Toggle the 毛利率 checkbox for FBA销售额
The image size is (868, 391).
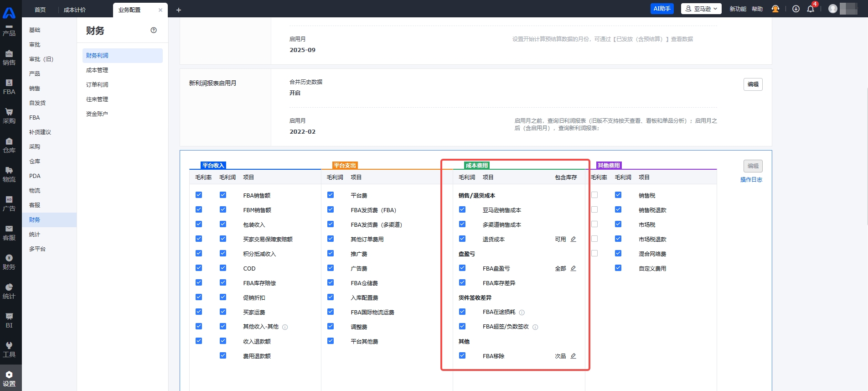(199, 195)
